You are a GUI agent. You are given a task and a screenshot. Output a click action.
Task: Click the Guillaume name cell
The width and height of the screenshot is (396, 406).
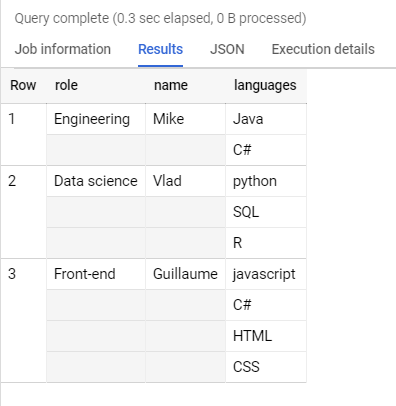point(185,274)
